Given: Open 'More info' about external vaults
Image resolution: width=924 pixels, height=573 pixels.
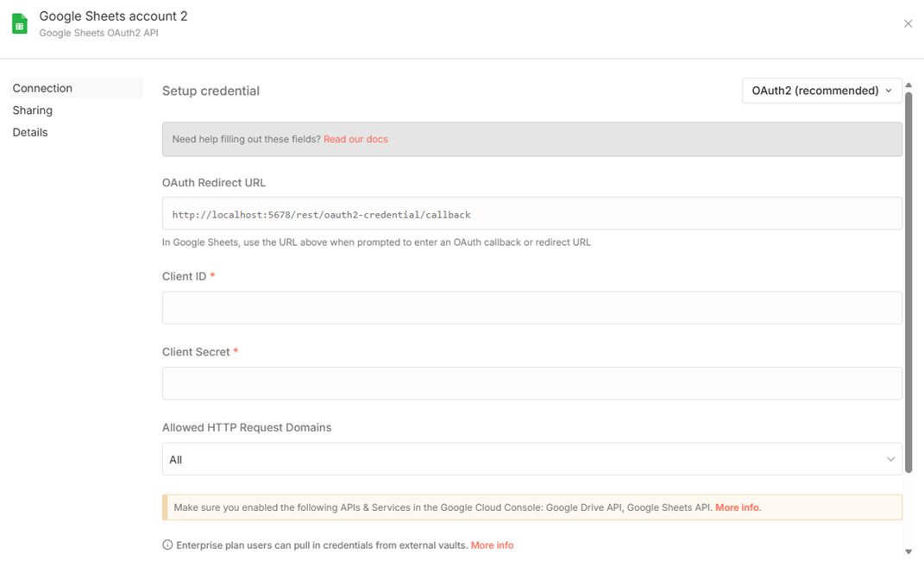Looking at the screenshot, I should (x=492, y=545).
